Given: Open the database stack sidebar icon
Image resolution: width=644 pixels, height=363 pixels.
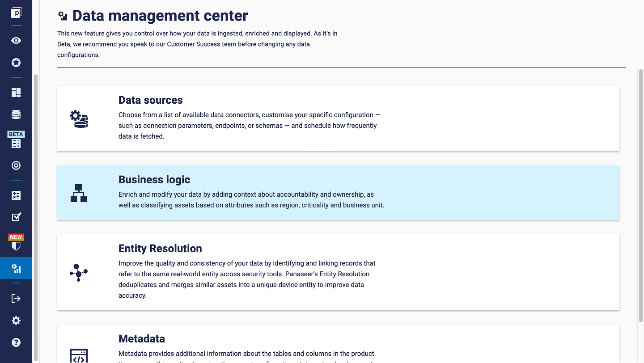Looking at the screenshot, I should click(16, 114).
